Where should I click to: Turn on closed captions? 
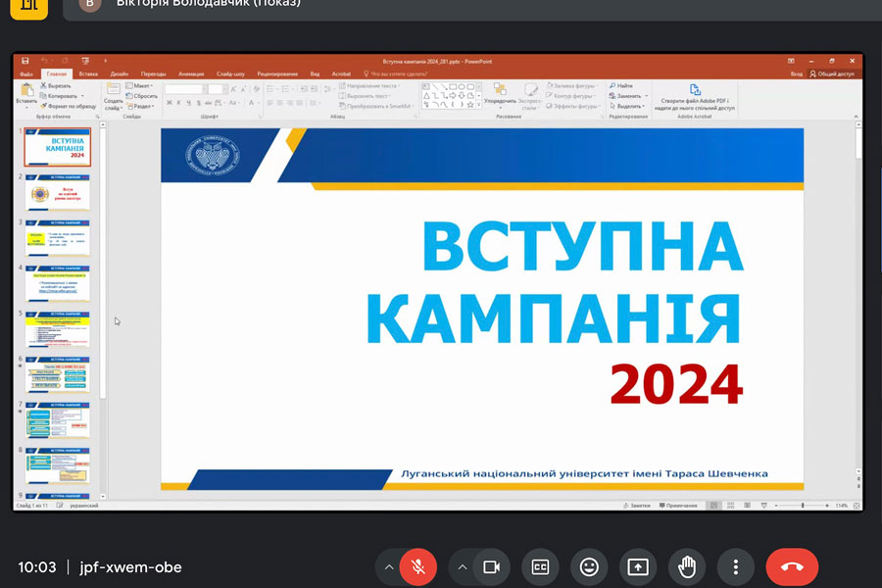tap(540, 566)
